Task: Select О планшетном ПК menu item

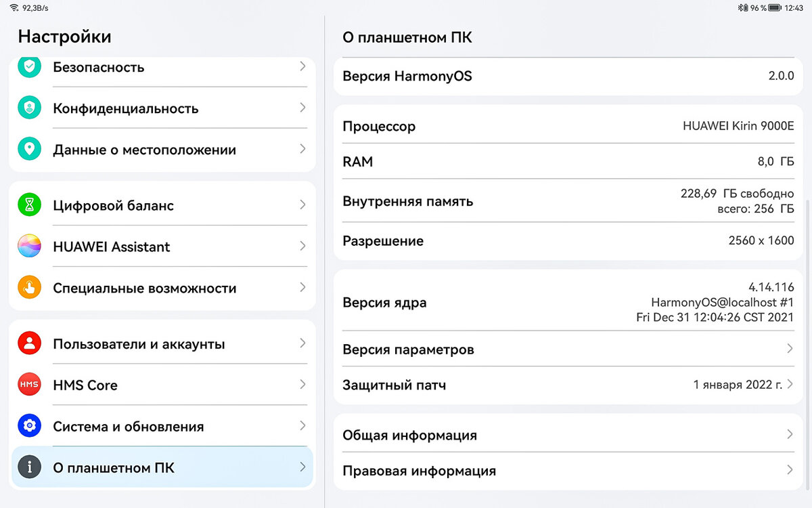Action: pos(162,467)
